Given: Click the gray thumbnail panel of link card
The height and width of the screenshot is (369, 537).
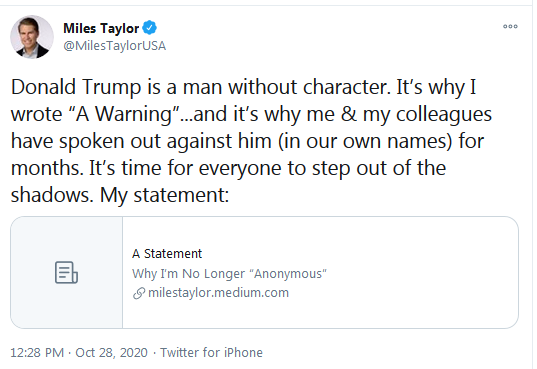Looking at the screenshot, I should 66,272.
